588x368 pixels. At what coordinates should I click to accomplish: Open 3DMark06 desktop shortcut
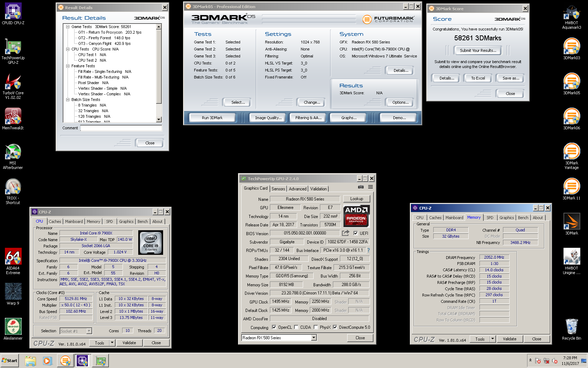click(572, 119)
